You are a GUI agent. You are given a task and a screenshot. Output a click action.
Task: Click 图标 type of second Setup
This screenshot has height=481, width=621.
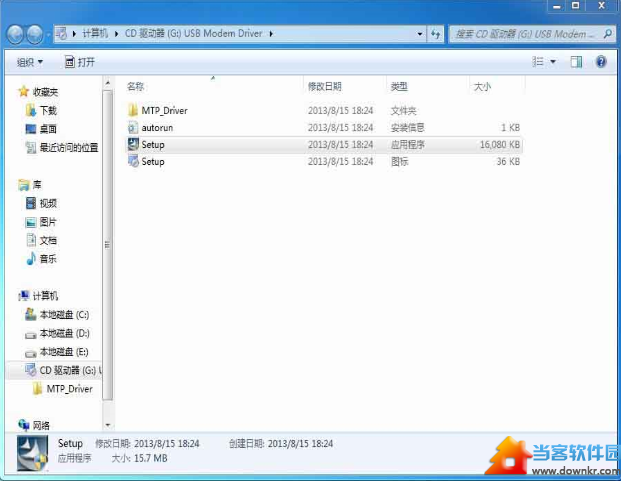click(x=399, y=162)
